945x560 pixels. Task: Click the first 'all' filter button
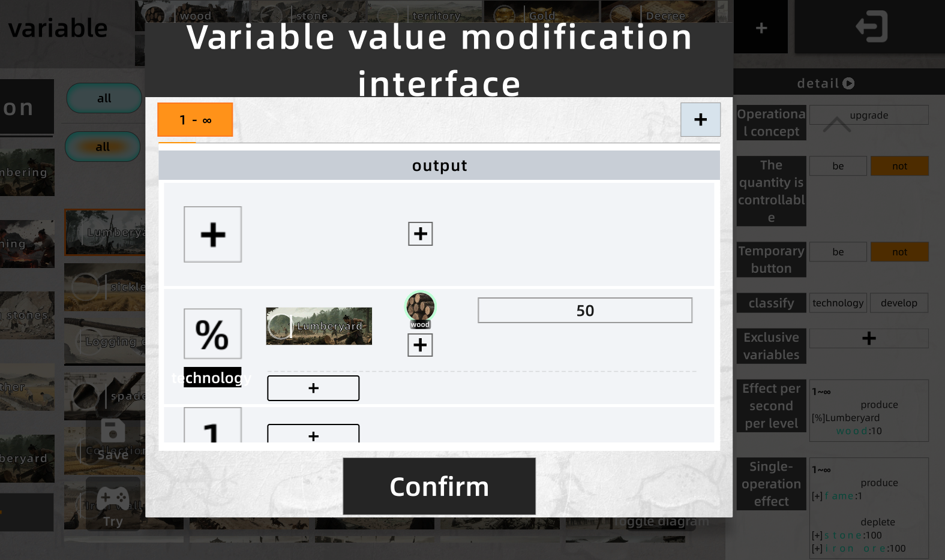click(x=104, y=98)
